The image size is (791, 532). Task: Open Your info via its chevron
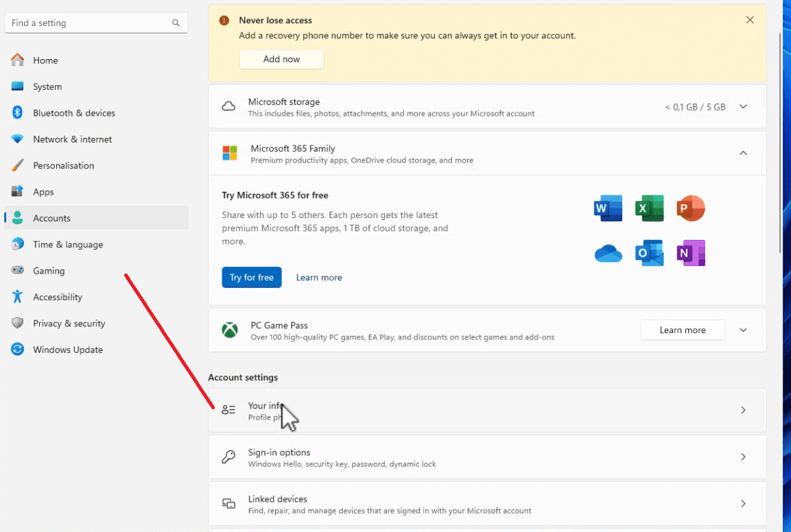743,410
